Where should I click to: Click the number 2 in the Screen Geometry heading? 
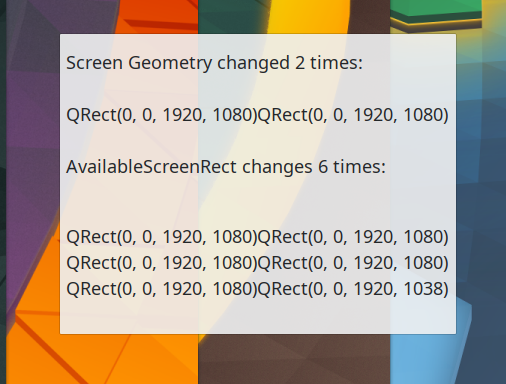[300, 63]
